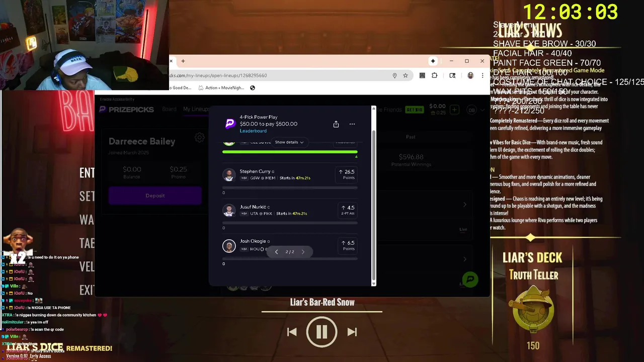Expand the first lineup card chevron
Viewport: 644px width, 362px height.
465,205
